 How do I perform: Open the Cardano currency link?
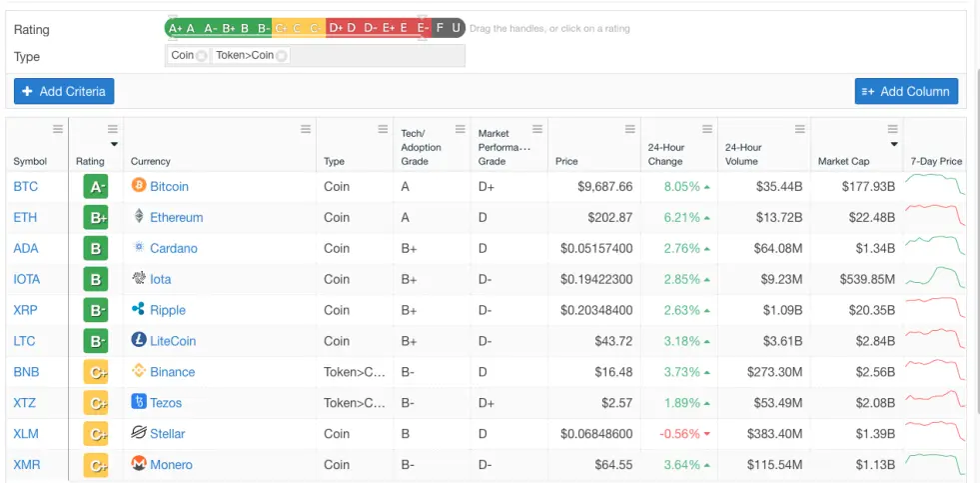pos(174,248)
